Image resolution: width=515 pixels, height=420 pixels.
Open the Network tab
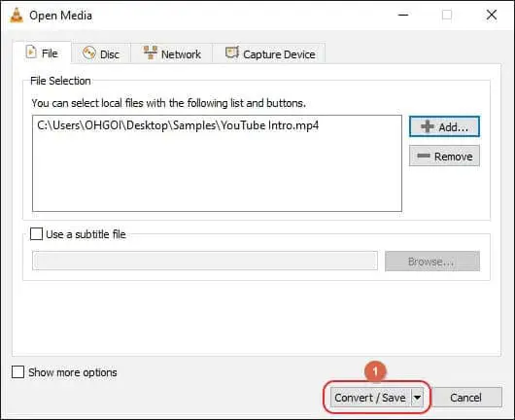point(172,53)
